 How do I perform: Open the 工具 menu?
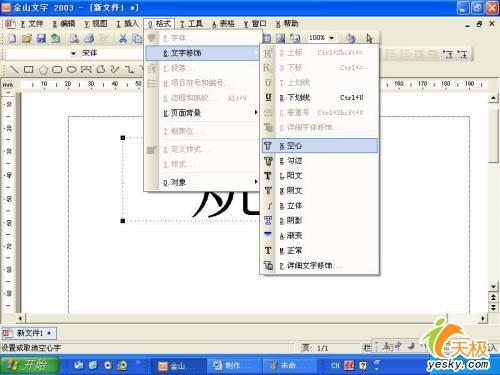tap(191, 24)
